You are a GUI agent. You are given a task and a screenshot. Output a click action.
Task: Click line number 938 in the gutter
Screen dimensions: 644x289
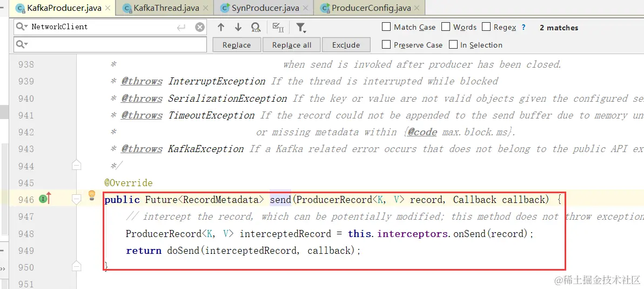pyautogui.click(x=26, y=64)
